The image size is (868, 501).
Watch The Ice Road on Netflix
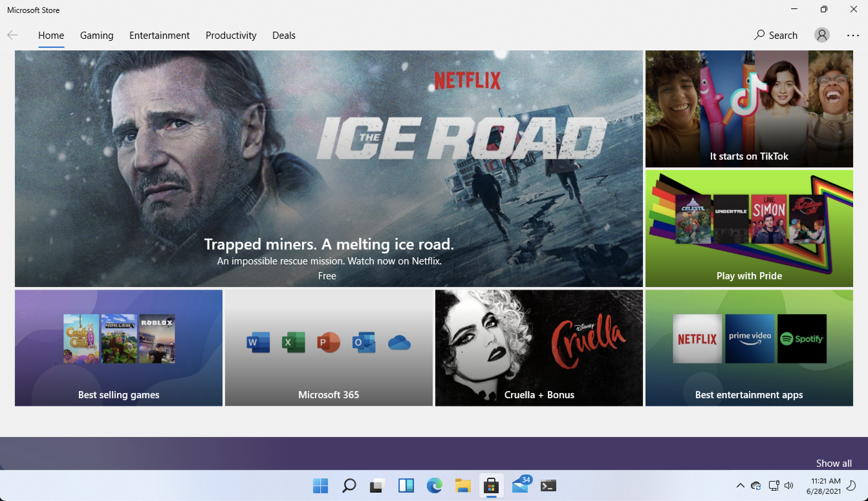pos(329,169)
